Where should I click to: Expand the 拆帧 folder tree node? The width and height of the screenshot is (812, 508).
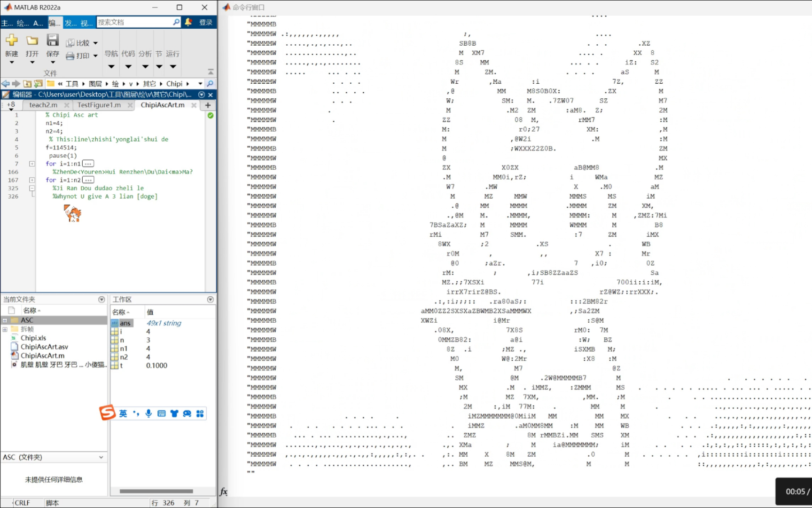pos(5,329)
